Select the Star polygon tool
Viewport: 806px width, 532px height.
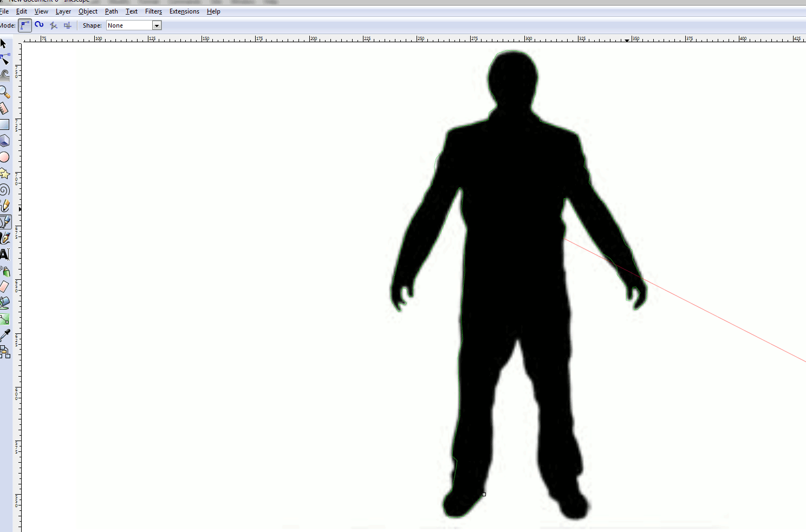(4, 173)
